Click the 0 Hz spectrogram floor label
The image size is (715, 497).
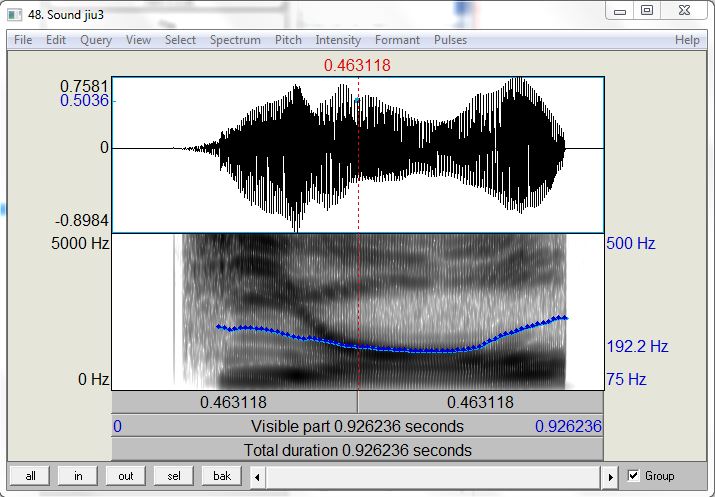(93, 379)
